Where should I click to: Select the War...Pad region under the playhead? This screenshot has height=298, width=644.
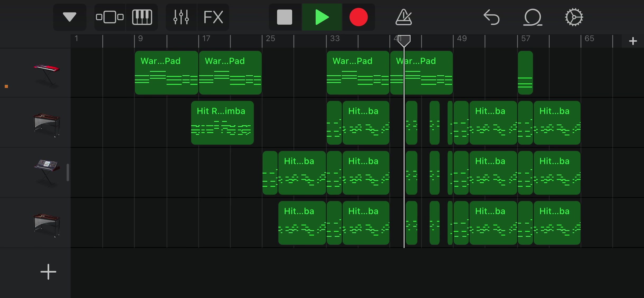(421, 73)
